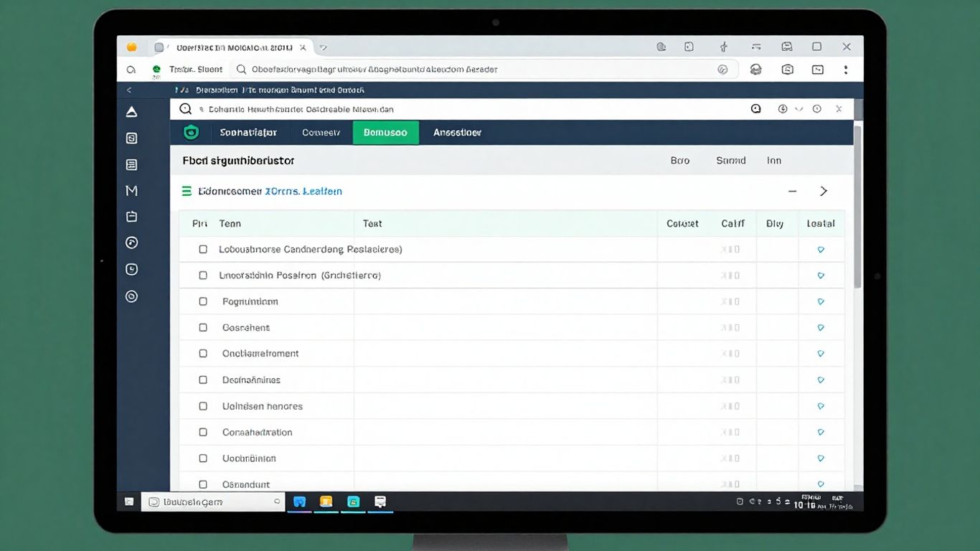Click the Bcro header option
Viewport: 980px width, 551px height.
click(680, 161)
